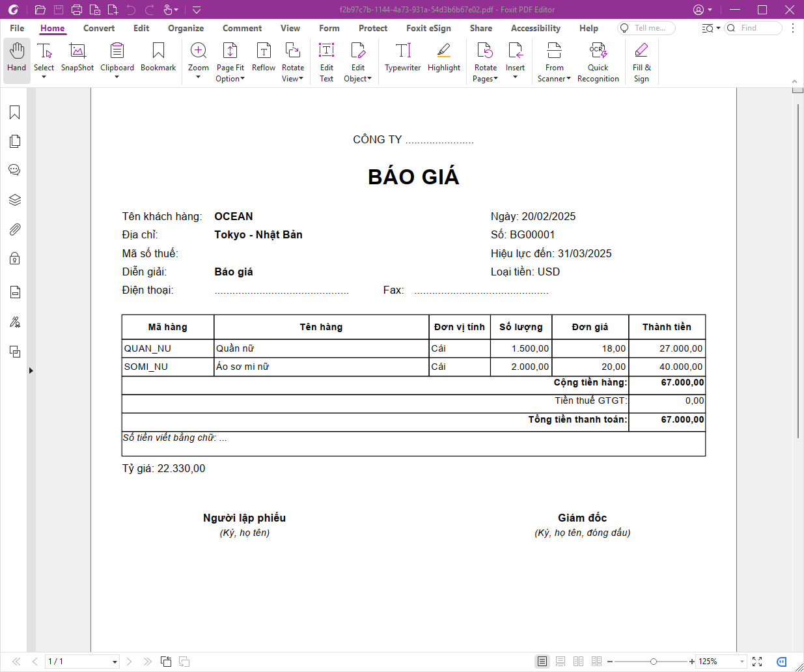Click Page Fit Option icon
Image resolution: width=804 pixels, height=672 pixels.
coord(230,51)
